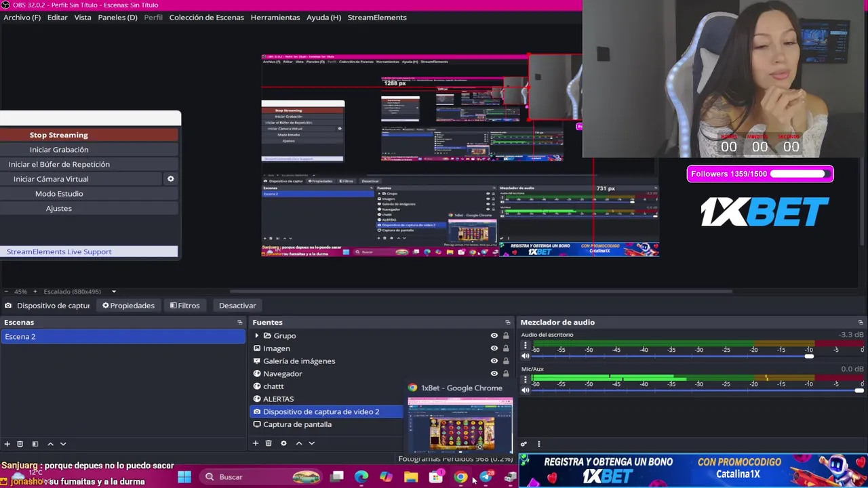Image resolution: width=868 pixels, height=488 pixels.
Task: Open the Editar menu
Action: pos(57,17)
